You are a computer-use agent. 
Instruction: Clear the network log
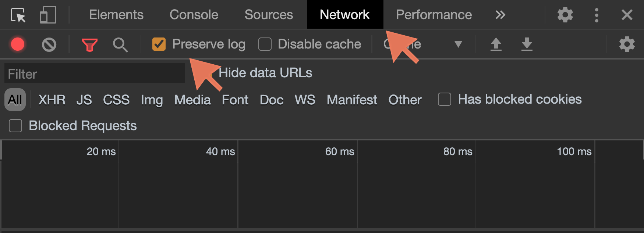click(x=49, y=44)
